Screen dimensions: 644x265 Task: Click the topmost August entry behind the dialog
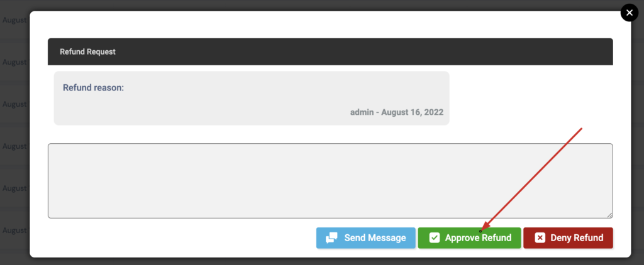point(14,20)
